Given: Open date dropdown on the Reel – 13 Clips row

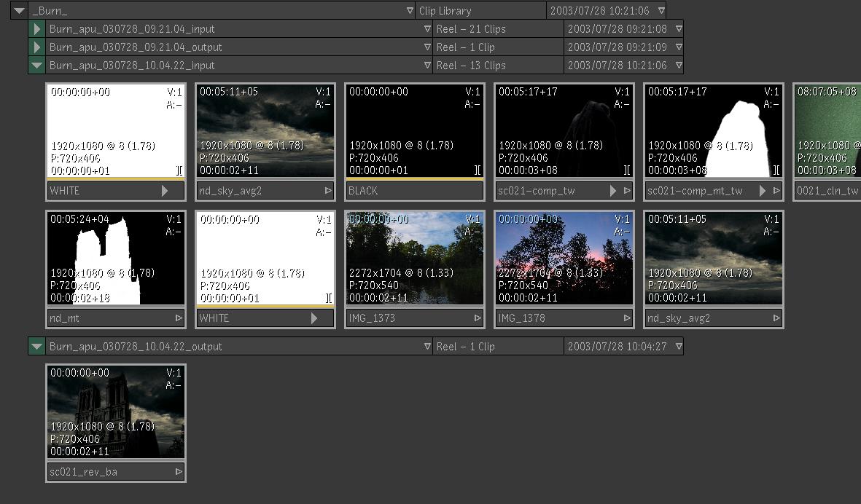Looking at the screenshot, I should point(679,66).
